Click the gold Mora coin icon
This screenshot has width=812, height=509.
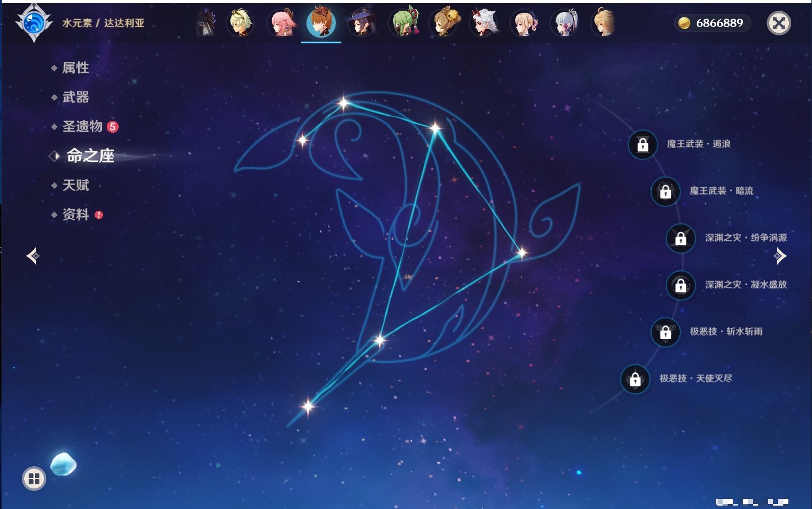[x=684, y=23]
